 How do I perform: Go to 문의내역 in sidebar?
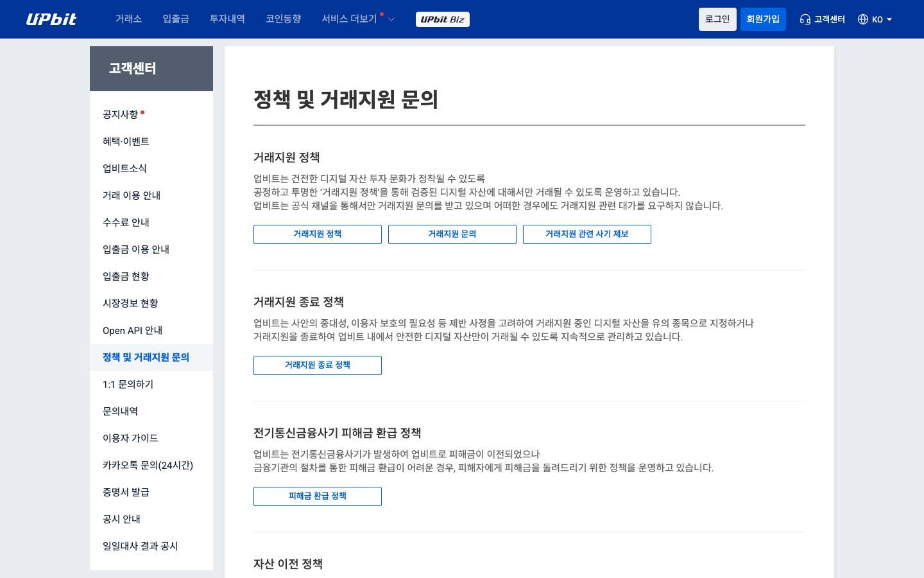(x=151, y=411)
